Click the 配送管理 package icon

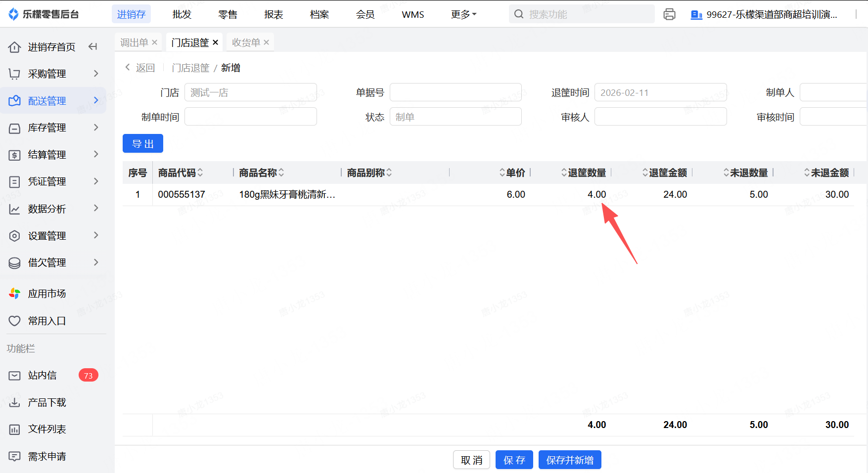click(15, 101)
